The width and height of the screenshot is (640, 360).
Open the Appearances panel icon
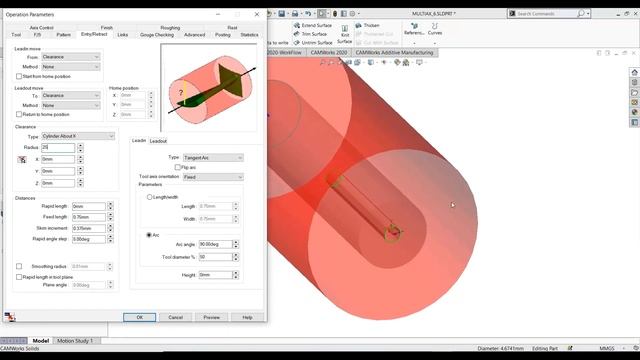[634, 112]
